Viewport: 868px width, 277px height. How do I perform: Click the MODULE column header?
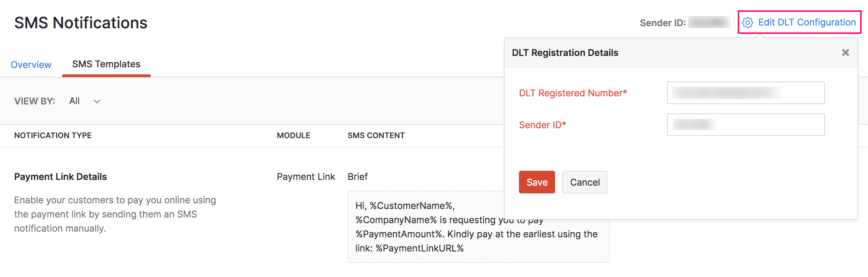point(293,135)
